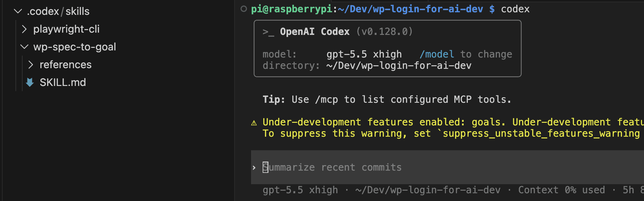The width and height of the screenshot is (644, 201).
Task: Click the 'Under-development features enabled' warning line
Action: 453,122
